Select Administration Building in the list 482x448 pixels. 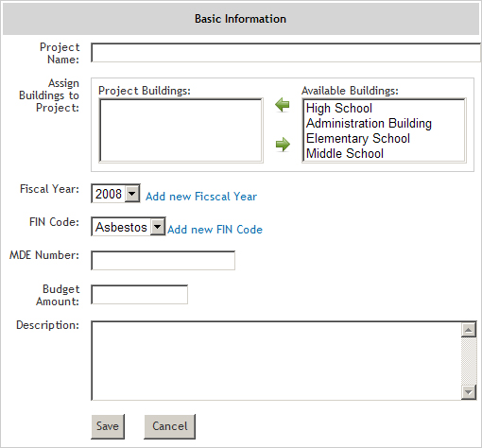(369, 123)
